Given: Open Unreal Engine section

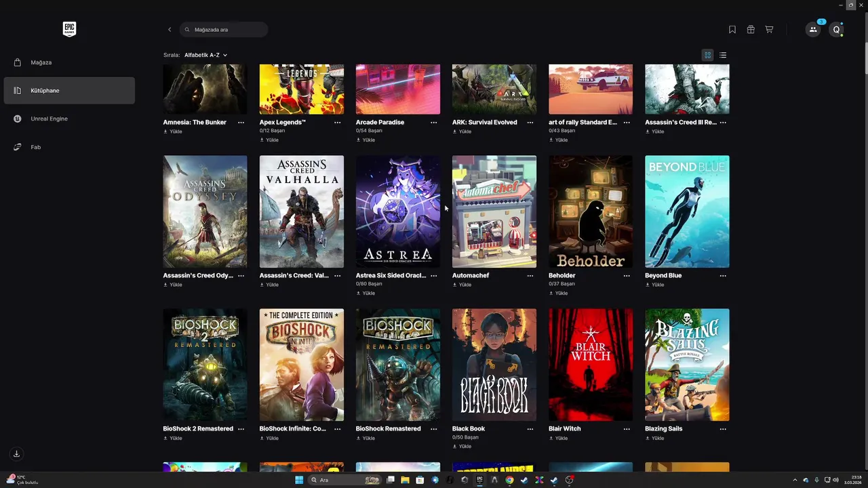Looking at the screenshot, I should (x=69, y=119).
